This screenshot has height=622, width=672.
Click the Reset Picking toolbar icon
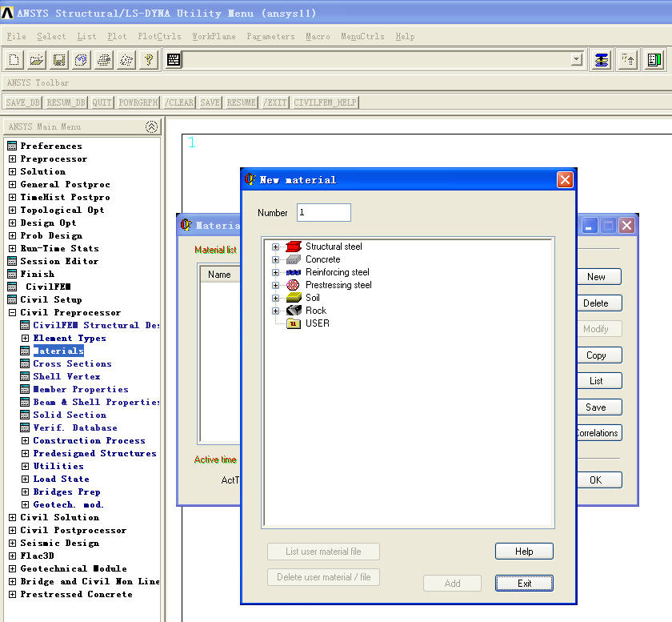pos(628,60)
